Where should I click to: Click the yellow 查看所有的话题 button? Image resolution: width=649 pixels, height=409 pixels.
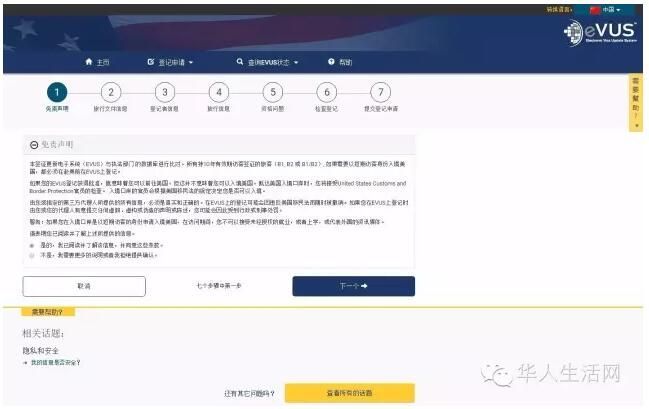349,393
